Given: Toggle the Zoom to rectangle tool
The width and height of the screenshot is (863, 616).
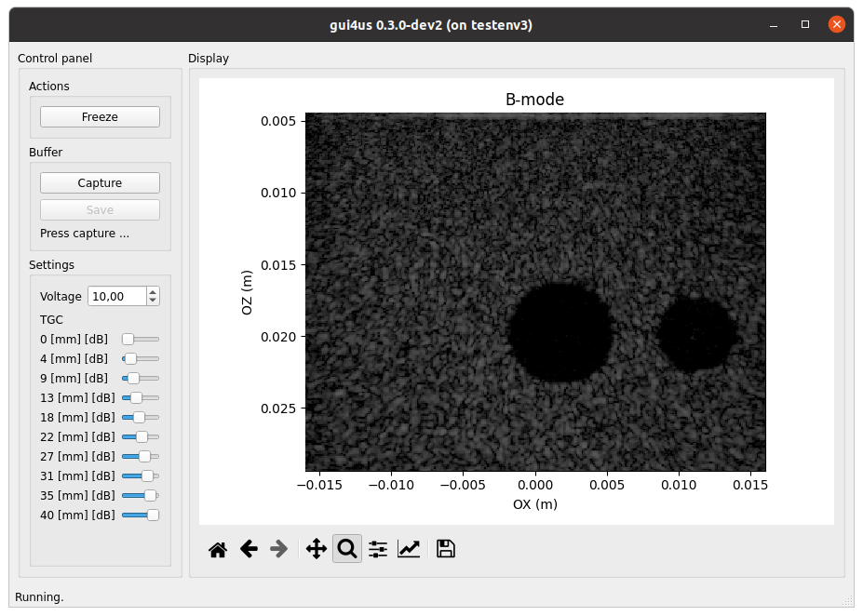Looking at the screenshot, I should [x=347, y=549].
